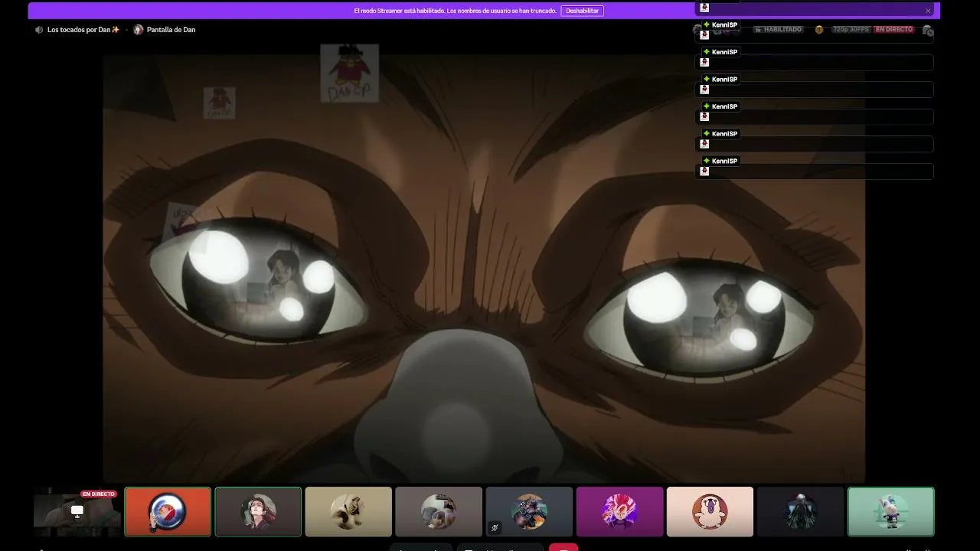The width and height of the screenshot is (980, 551).
Task: Click the HABILITADO status badge
Action: tap(778, 30)
